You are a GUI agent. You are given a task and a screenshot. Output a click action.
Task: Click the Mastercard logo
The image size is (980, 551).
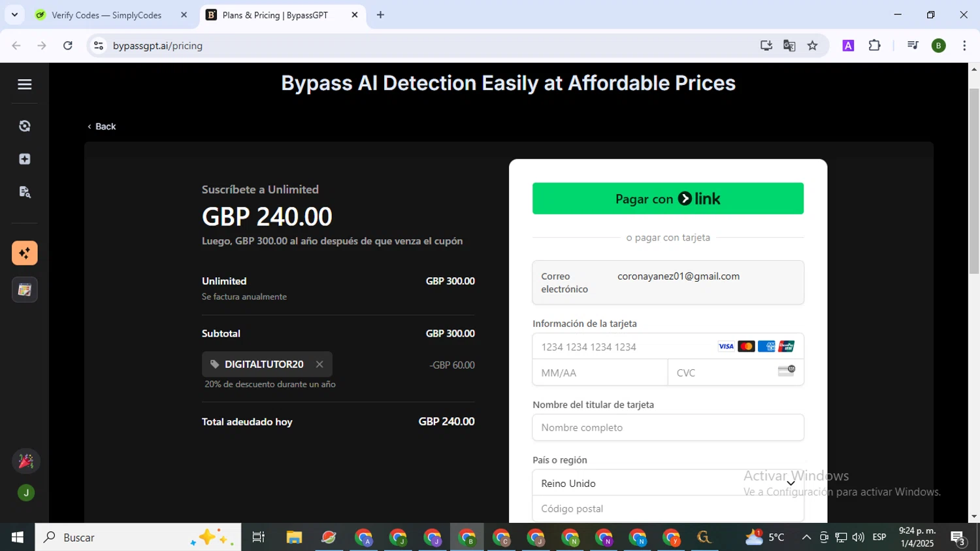coord(746,346)
